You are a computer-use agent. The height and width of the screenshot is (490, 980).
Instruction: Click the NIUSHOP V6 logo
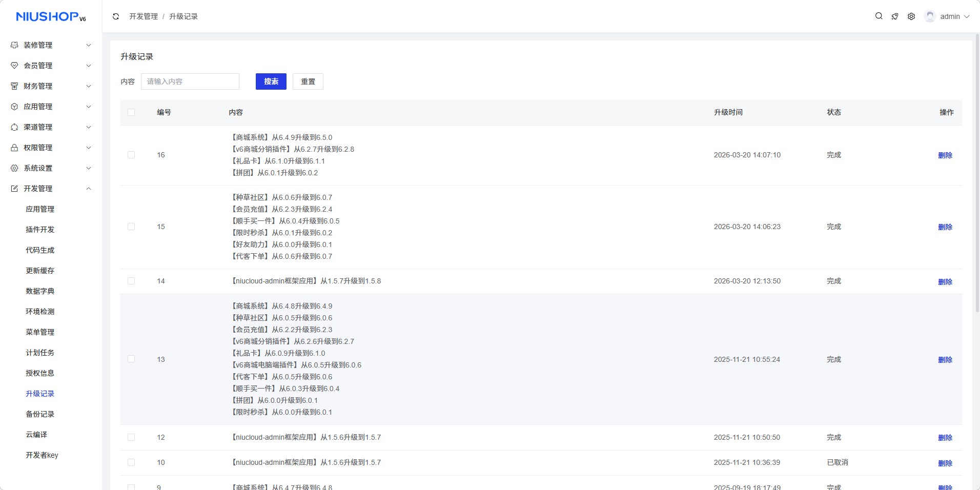51,17
